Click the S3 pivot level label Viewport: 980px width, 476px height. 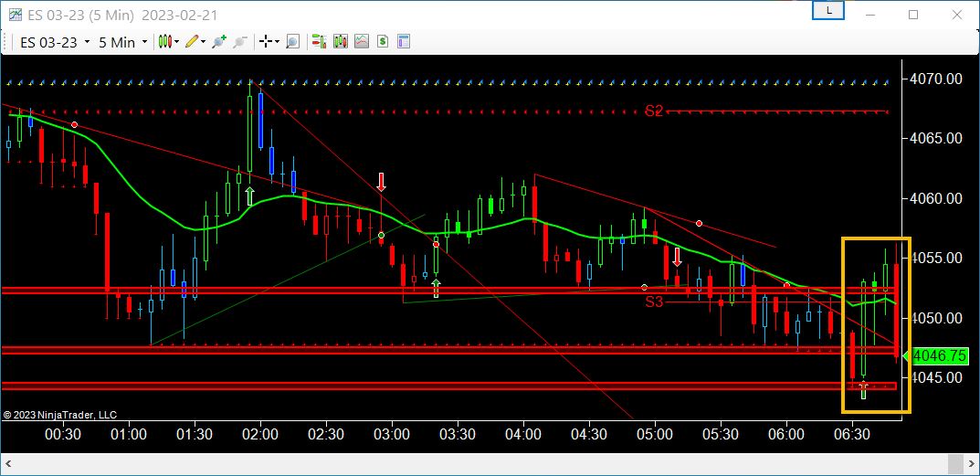click(654, 302)
